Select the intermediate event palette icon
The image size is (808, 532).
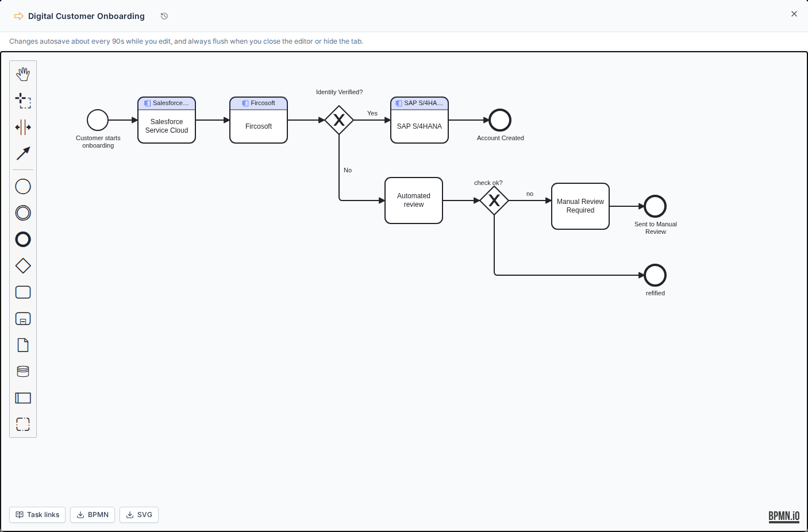coord(23,213)
